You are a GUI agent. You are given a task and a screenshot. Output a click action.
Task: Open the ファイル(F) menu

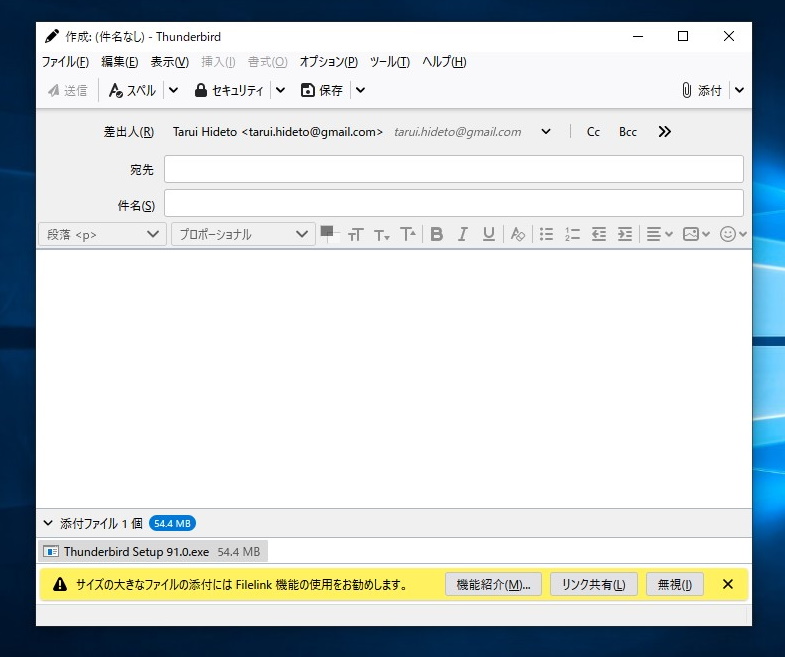[x=65, y=62]
